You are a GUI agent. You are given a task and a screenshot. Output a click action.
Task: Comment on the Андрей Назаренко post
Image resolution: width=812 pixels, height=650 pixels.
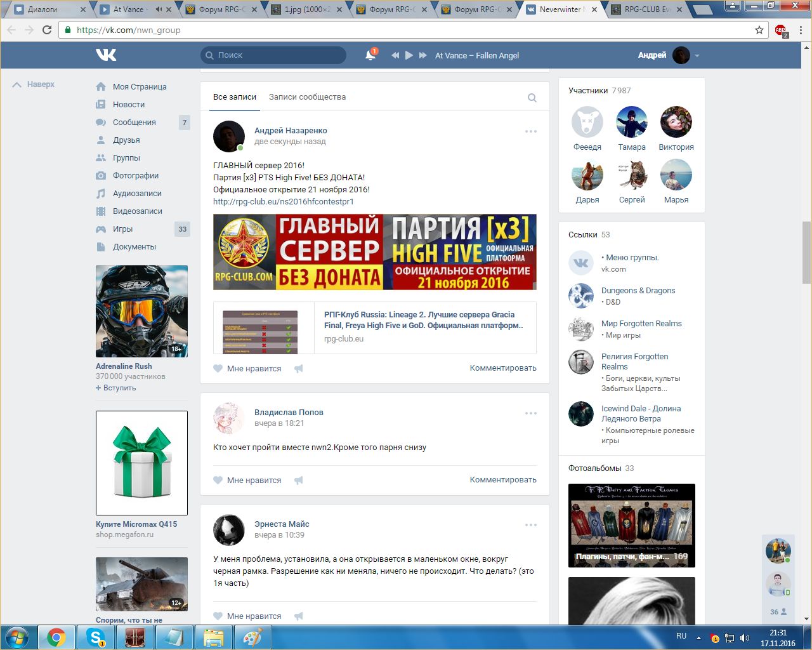503,368
